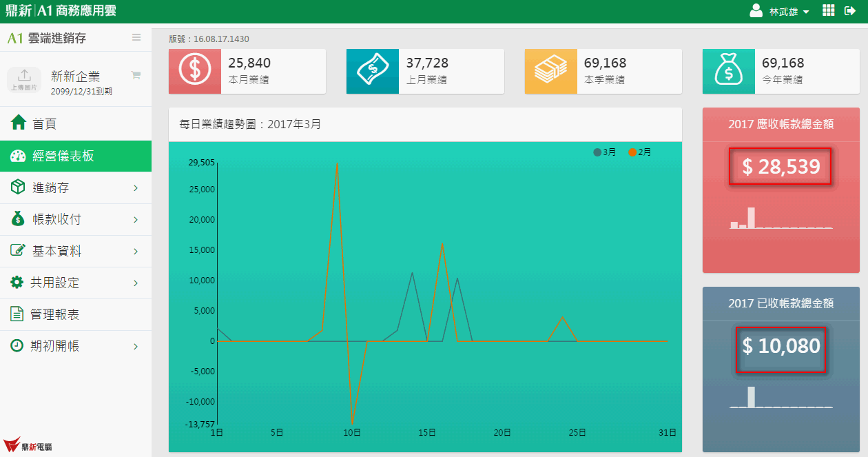Open the 帳款收付 sidebar menu
This screenshot has width=868, height=457.
[76, 219]
